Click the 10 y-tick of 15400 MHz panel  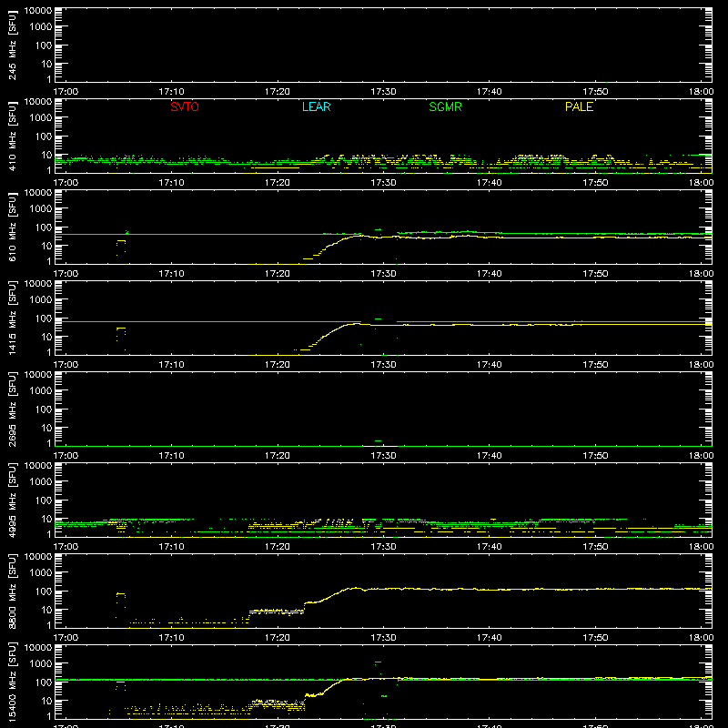pyautogui.click(x=46, y=701)
